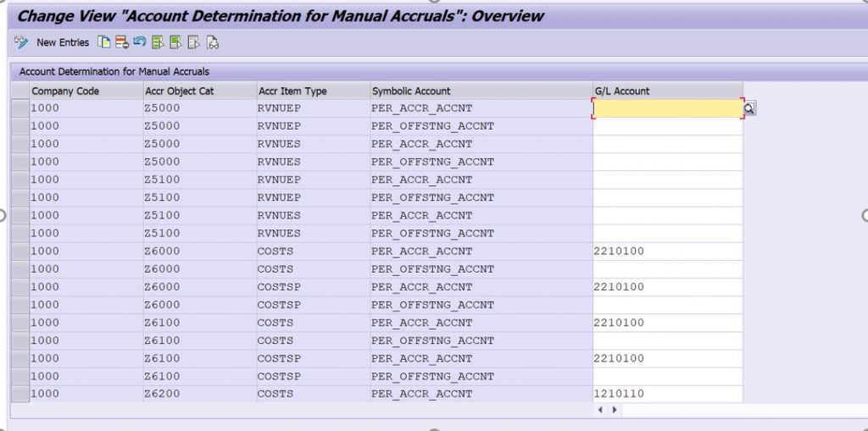Viewport: 868px width, 431px height.
Task: Click the Copy As icon
Action: point(103,42)
